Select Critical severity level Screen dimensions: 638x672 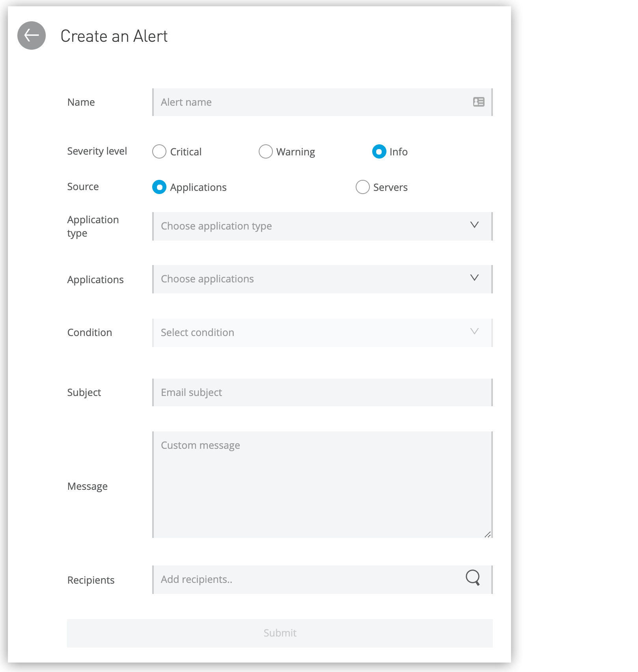point(159,151)
